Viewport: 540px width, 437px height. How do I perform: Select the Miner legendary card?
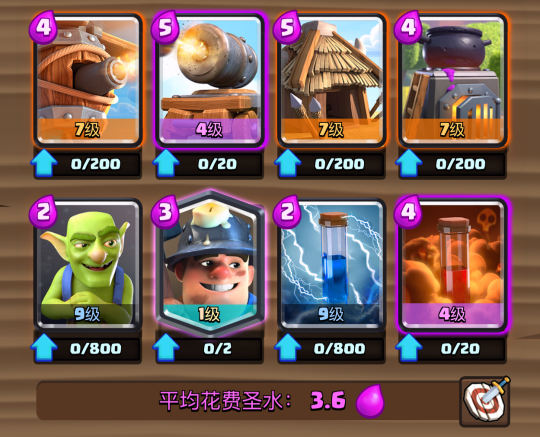[x=210, y=263]
